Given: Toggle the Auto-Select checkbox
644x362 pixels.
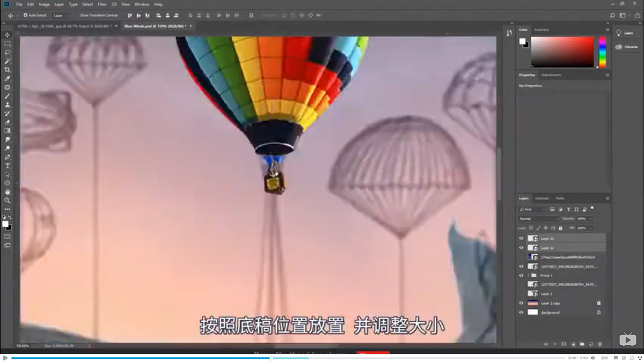Looking at the screenshot, I should (24, 16).
